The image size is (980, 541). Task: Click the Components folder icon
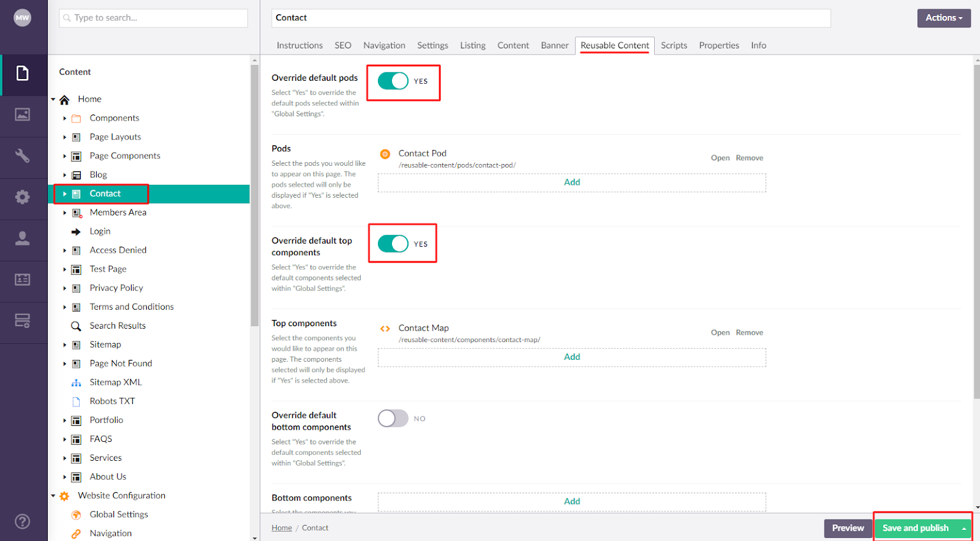click(76, 119)
